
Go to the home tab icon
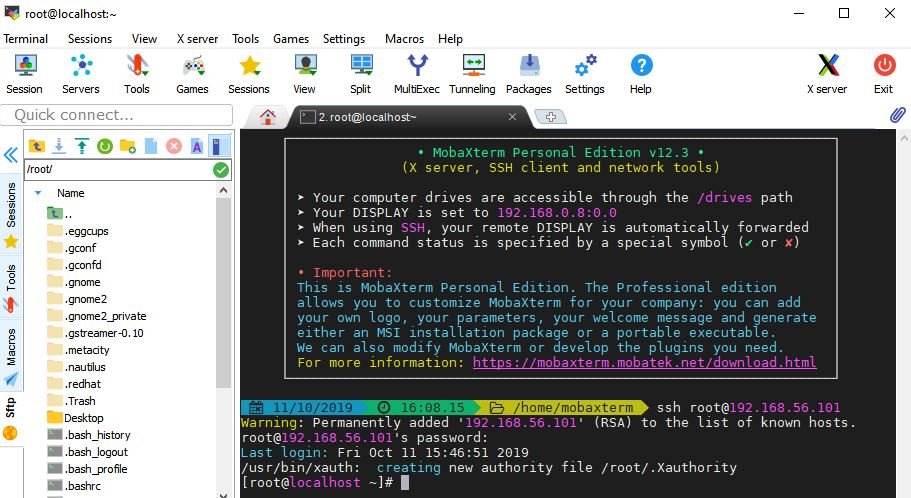268,117
